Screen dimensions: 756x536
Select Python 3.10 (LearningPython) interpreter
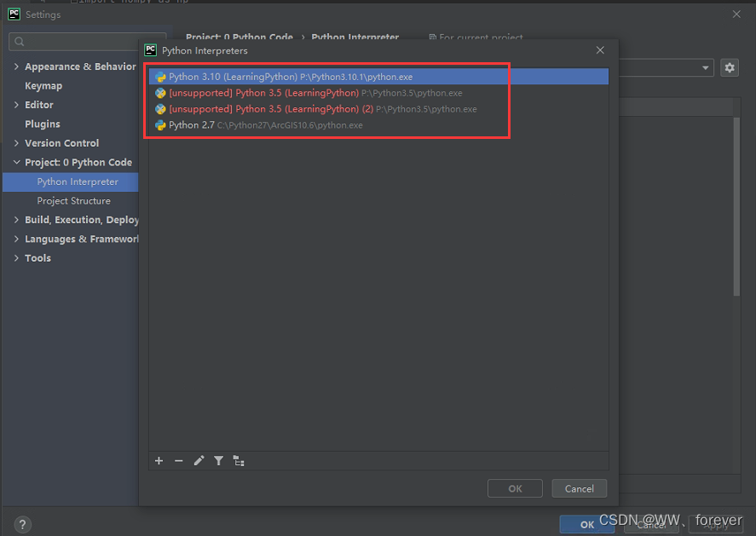pyautogui.click(x=378, y=77)
